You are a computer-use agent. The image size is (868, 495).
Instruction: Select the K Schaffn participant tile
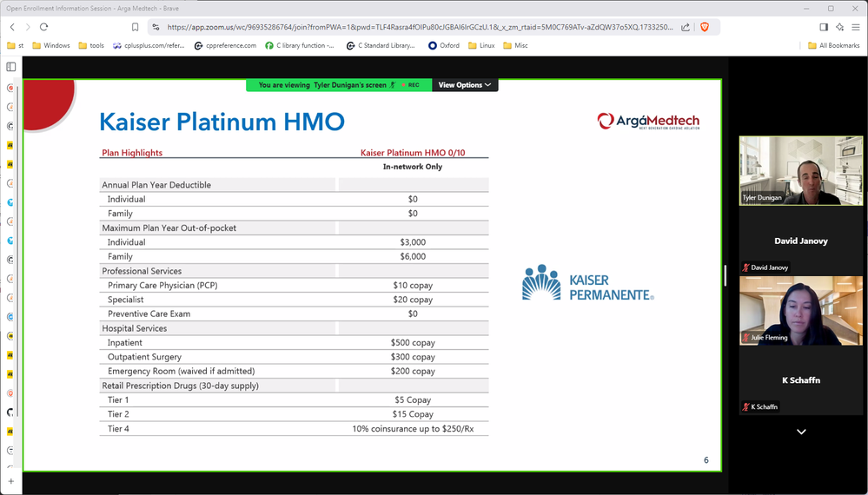[801, 380]
